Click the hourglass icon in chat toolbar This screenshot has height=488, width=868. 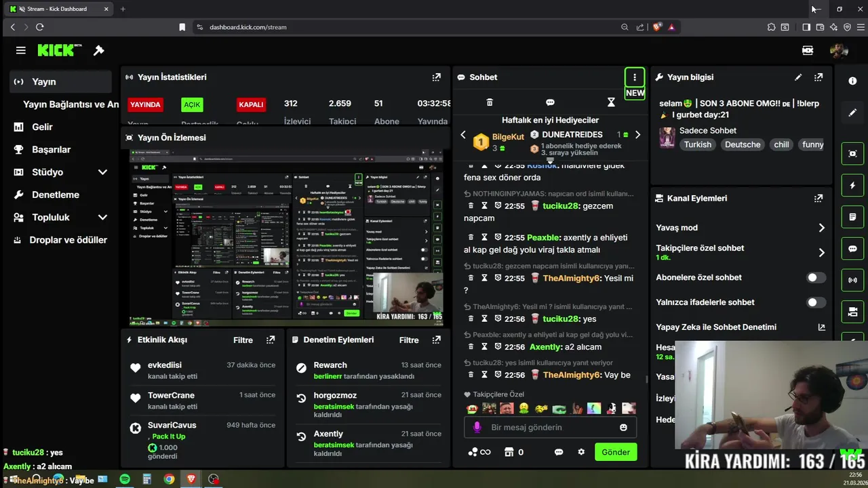pos(611,102)
